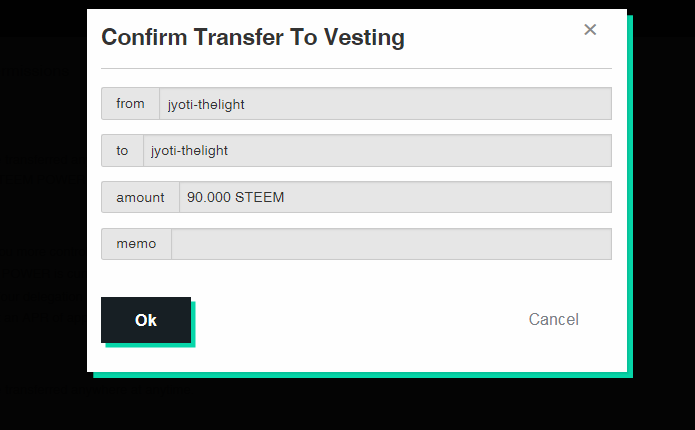
Task: Close the Confirm Transfer dialog with X
Action: coord(590,30)
